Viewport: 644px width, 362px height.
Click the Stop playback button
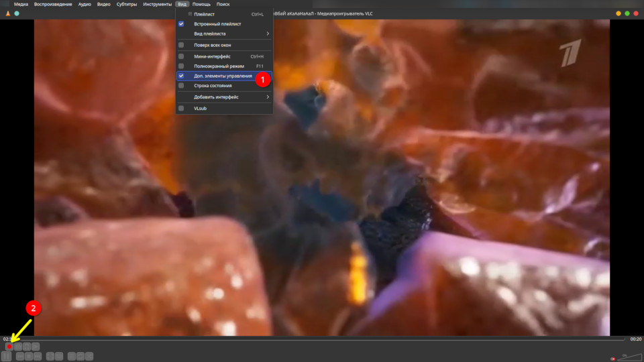[x=30, y=357]
